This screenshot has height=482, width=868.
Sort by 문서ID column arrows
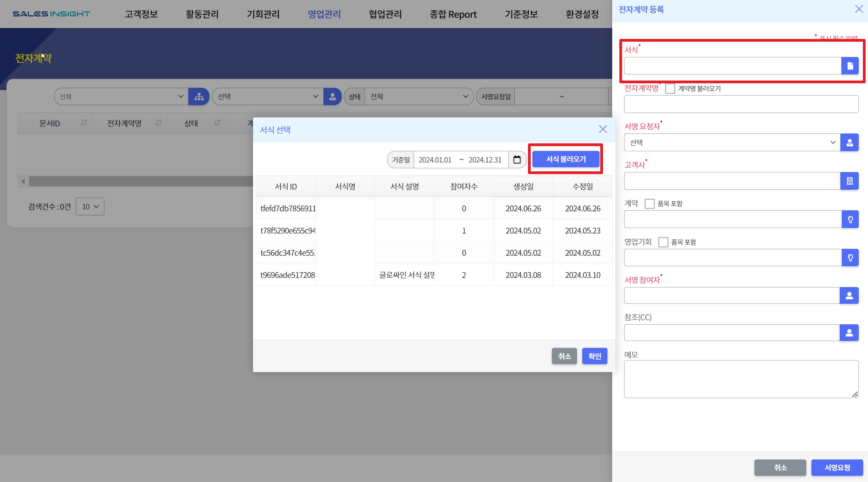(x=84, y=123)
